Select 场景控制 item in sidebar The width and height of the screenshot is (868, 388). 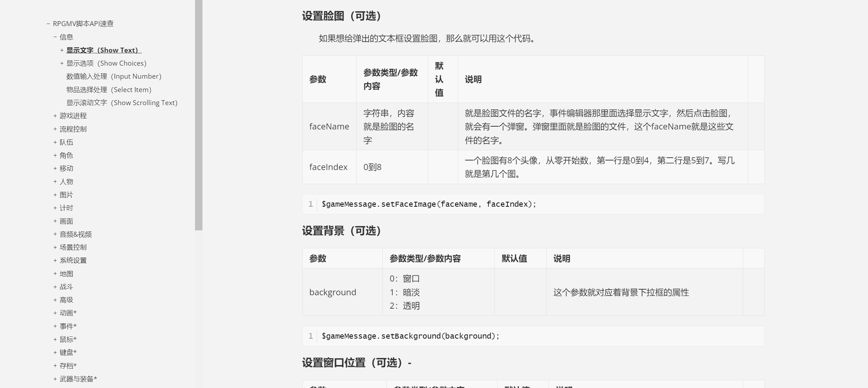pyautogui.click(x=73, y=247)
